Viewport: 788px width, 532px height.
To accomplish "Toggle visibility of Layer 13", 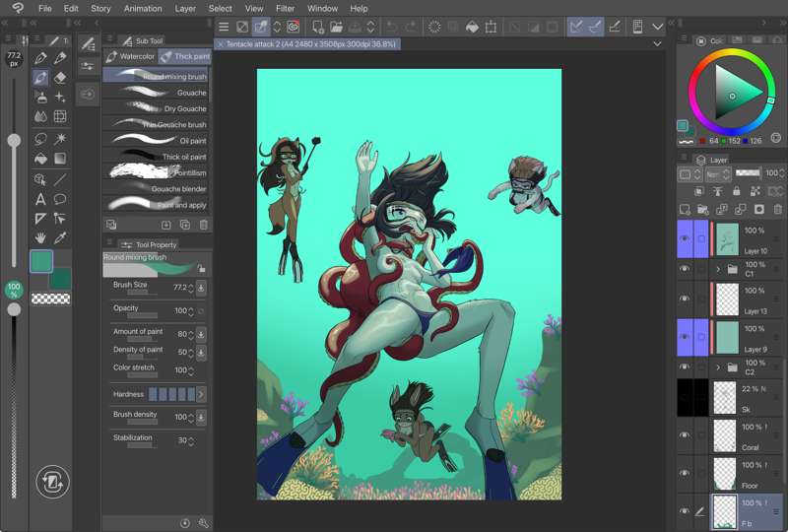I will (x=685, y=299).
